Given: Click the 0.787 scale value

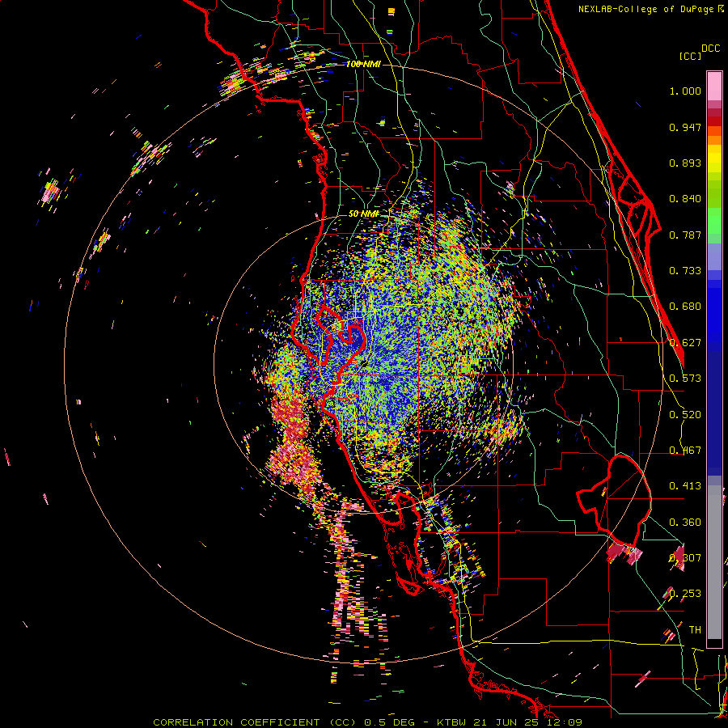Looking at the screenshot, I should [685, 235].
